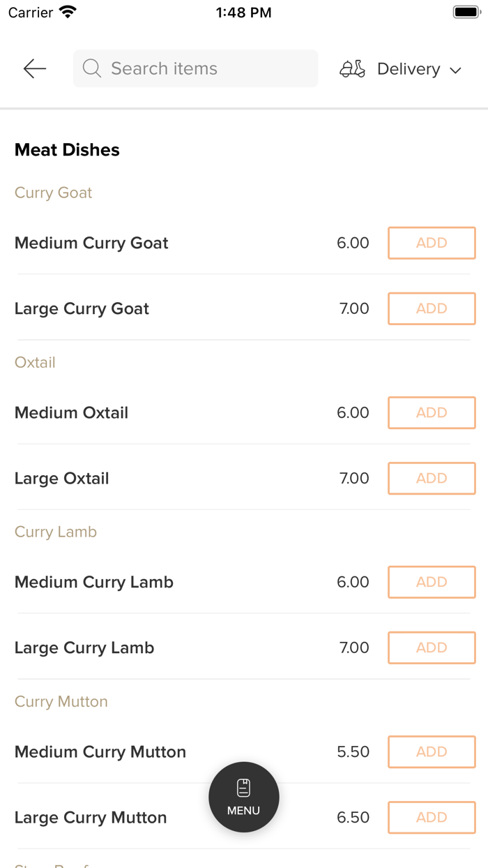
Task: Tap ADD for Large Curry Mutton
Action: tap(432, 817)
